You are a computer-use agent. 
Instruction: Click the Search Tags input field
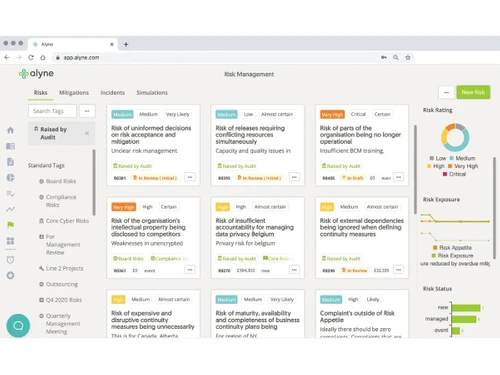click(x=52, y=111)
